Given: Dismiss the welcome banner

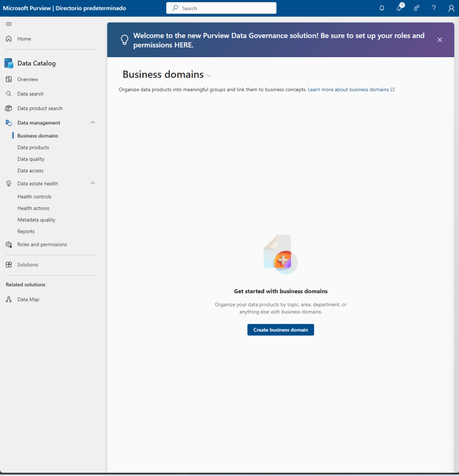Looking at the screenshot, I should [x=439, y=40].
